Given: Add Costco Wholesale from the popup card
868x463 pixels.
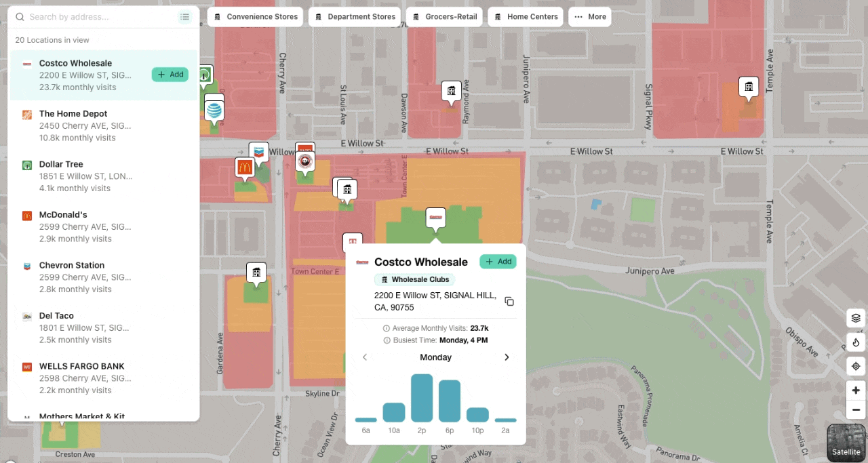Looking at the screenshot, I should point(498,262).
